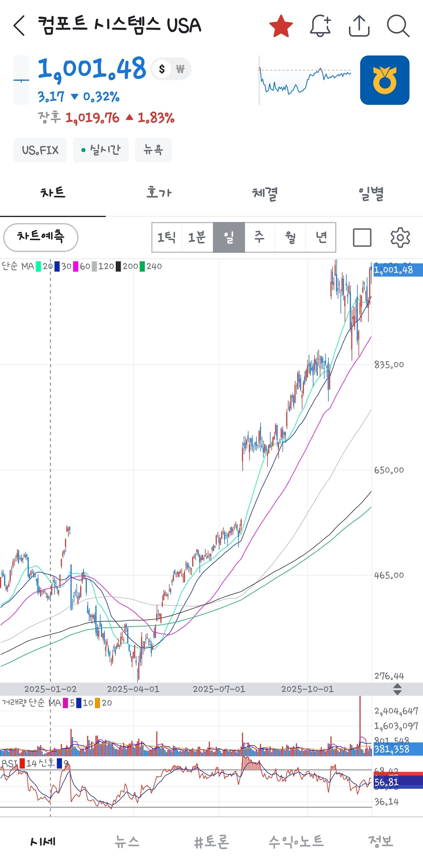Switch to the 일별 tab
The width and height of the screenshot is (423, 868).
coord(370,193)
